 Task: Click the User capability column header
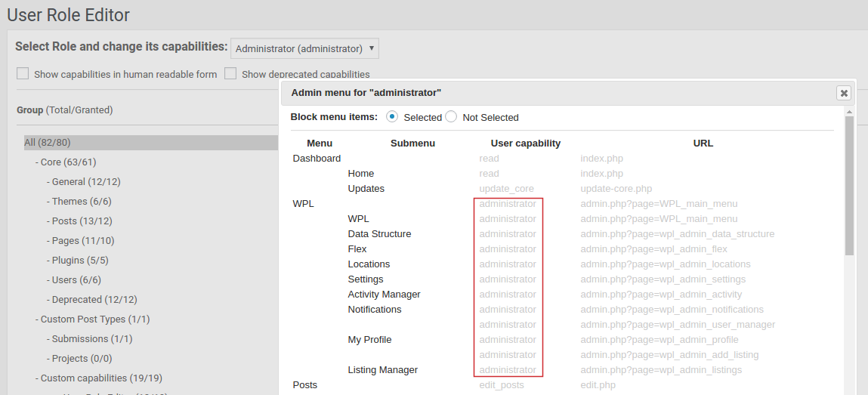click(x=525, y=143)
